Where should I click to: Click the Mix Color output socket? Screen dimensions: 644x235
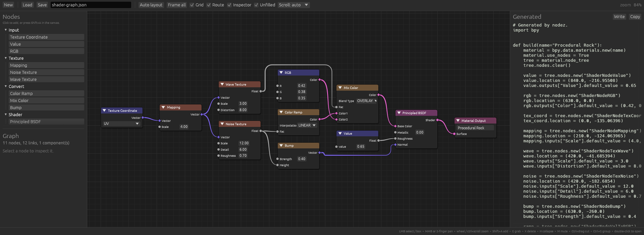pos(379,95)
